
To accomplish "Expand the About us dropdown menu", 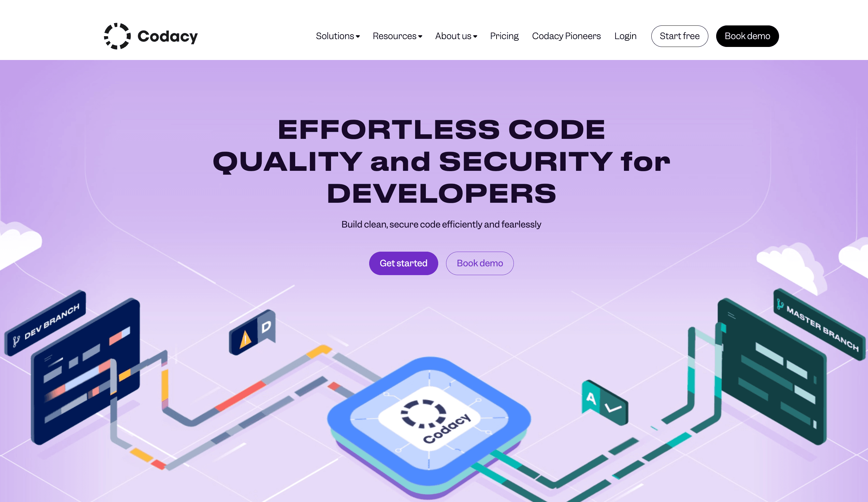I will [456, 36].
